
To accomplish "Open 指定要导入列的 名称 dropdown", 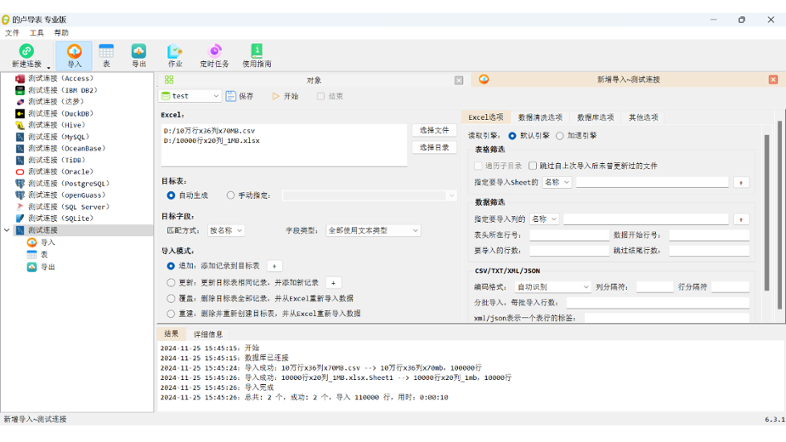I will (x=544, y=219).
